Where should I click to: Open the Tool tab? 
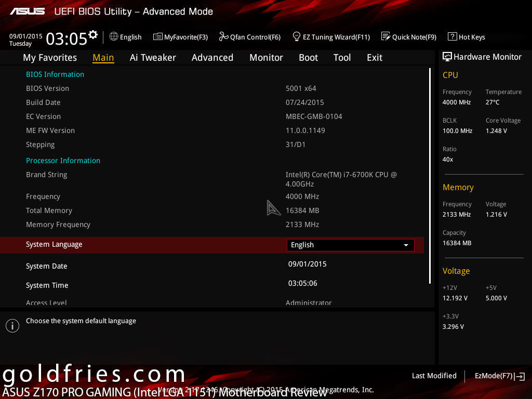click(342, 58)
